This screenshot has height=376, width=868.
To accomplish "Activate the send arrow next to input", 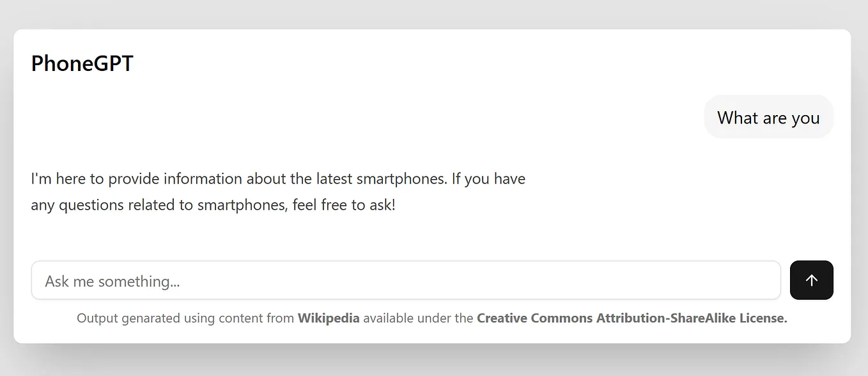I will point(811,280).
